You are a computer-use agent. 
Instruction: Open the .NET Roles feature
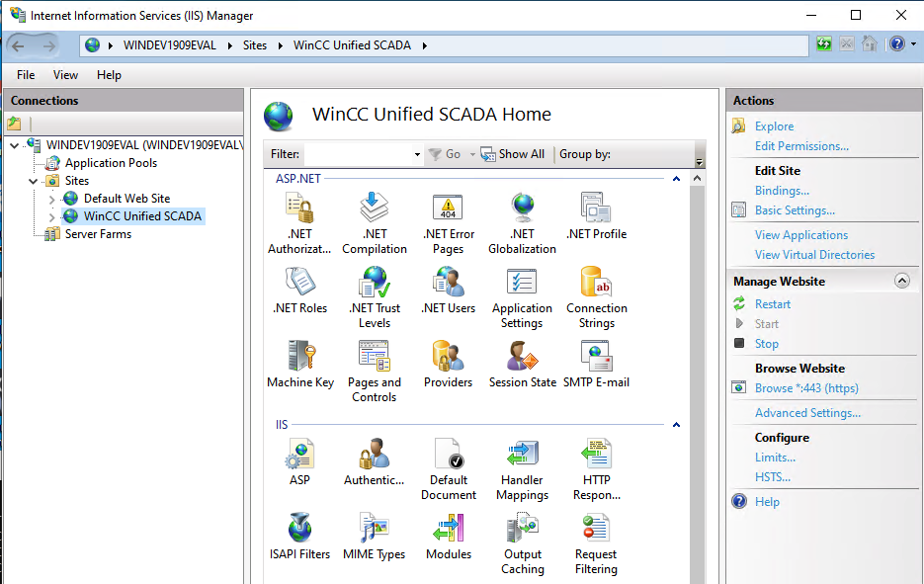tap(300, 291)
